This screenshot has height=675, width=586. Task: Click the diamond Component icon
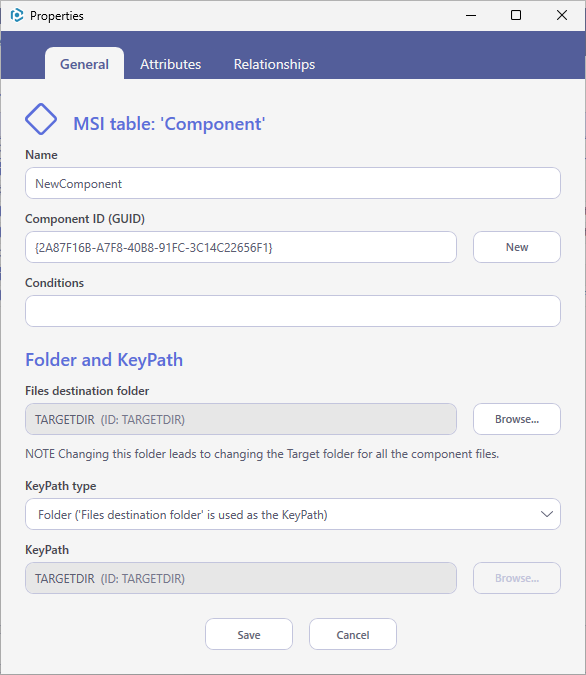[x=41, y=119]
